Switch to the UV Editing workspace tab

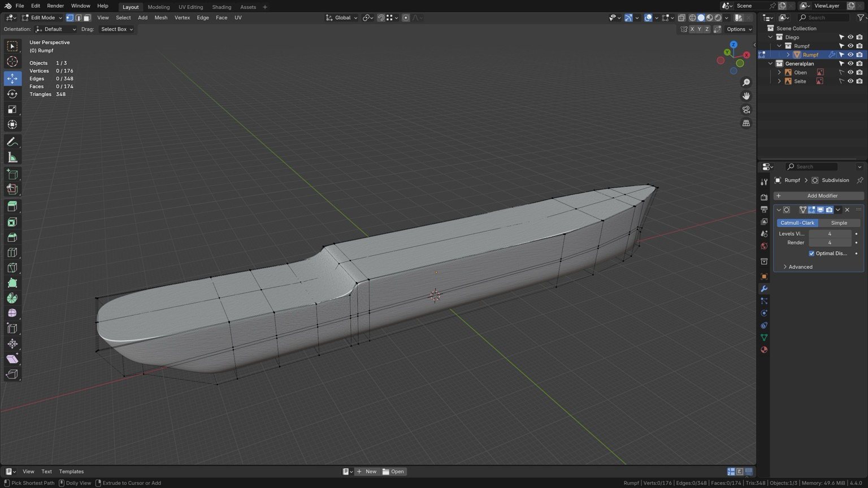point(190,7)
